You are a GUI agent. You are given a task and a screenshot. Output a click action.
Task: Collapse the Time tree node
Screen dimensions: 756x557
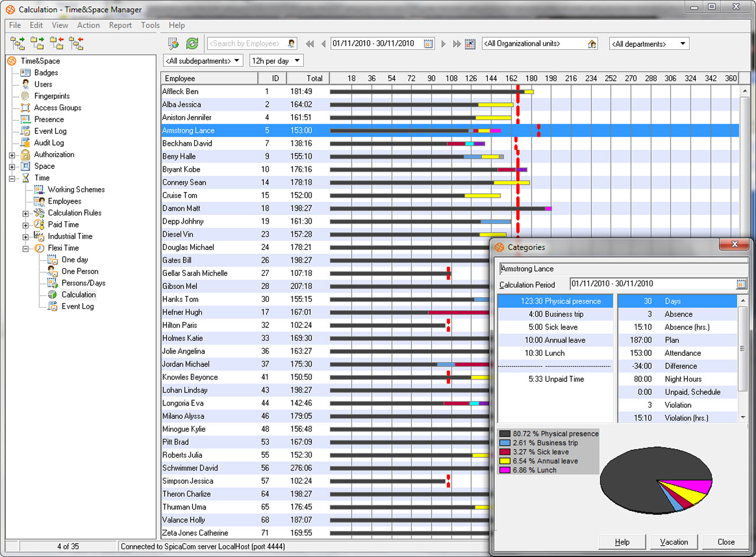point(12,178)
